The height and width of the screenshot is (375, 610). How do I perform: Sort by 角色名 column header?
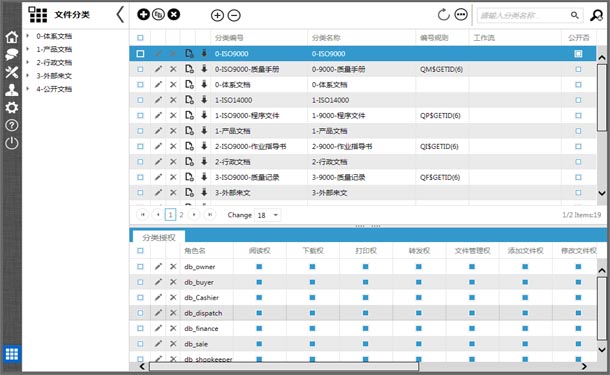195,251
